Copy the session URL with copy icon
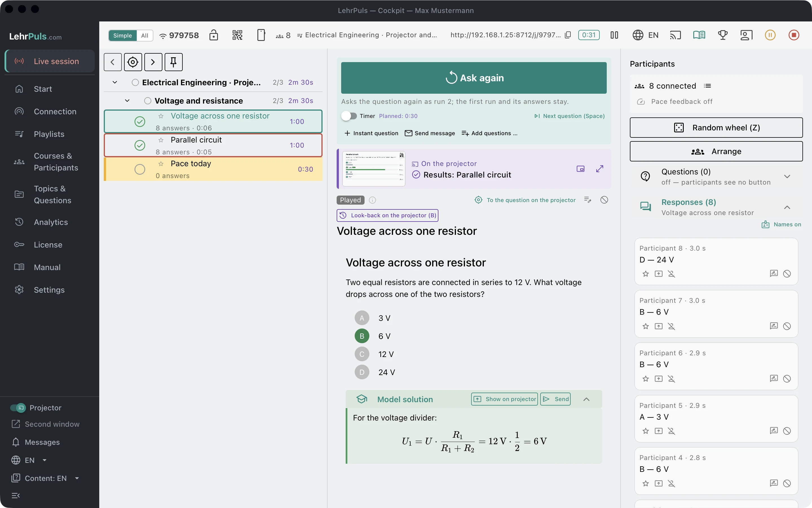 click(568, 35)
